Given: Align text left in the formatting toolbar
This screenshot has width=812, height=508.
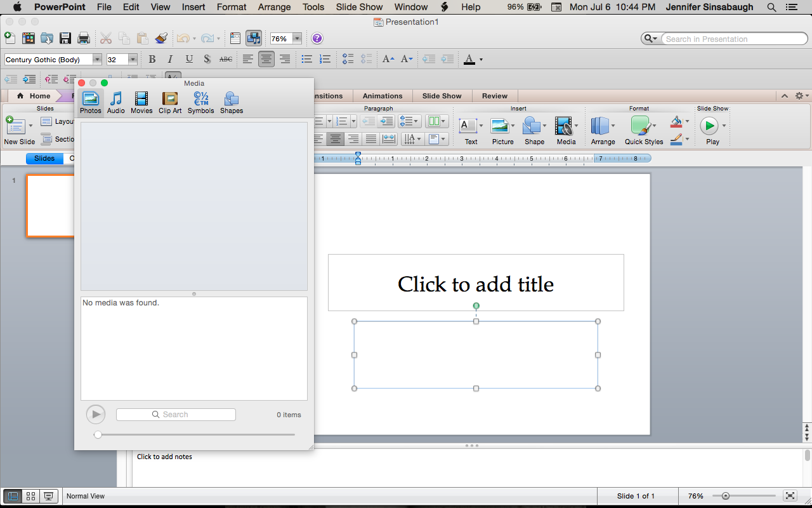Looking at the screenshot, I should (247, 59).
